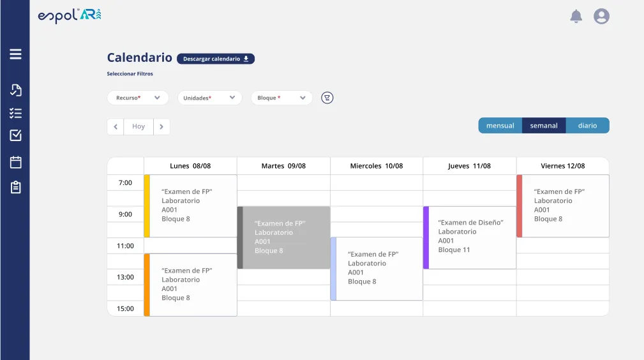Image resolution: width=644 pixels, height=360 pixels.
Task: Open the hamburger menu in sidebar
Action: click(x=15, y=54)
